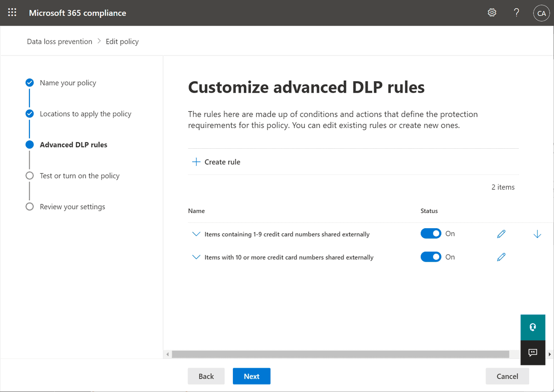Edit the 1-9 credit card numbers rule

coord(501,234)
